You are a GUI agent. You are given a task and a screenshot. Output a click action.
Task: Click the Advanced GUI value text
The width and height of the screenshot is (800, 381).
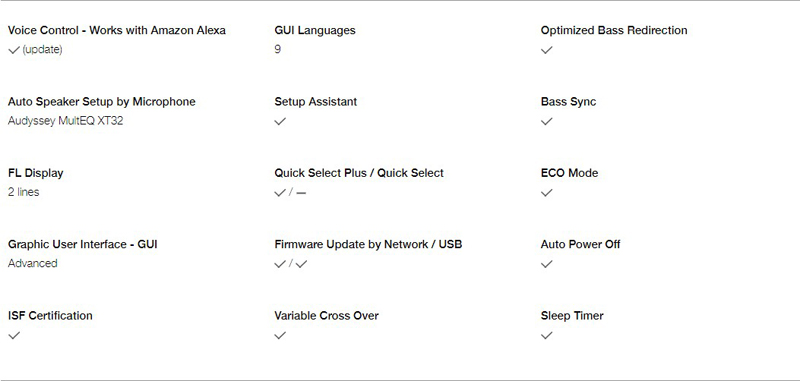click(x=33, y=263)
